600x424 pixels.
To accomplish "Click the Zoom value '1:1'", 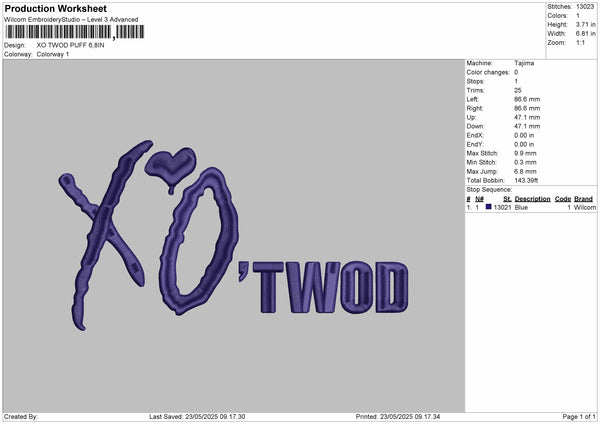I will point(580,42).
